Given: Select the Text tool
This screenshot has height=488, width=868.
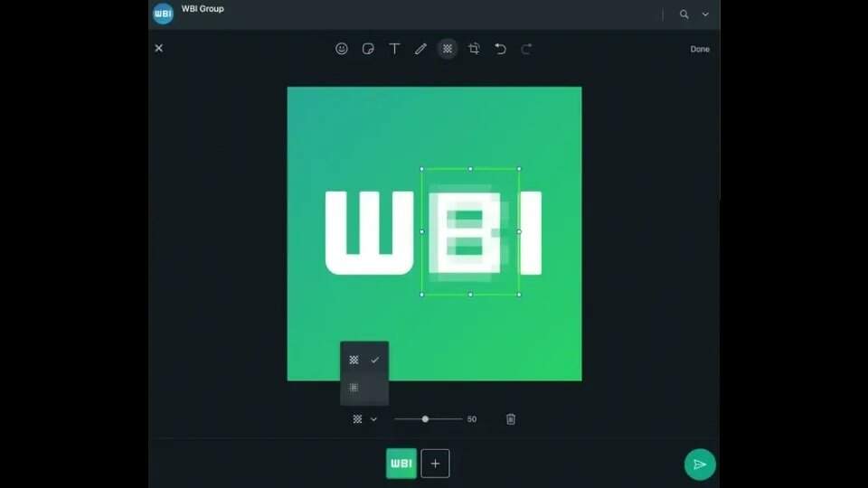Looking at the screenshot, I should point(394,49).
